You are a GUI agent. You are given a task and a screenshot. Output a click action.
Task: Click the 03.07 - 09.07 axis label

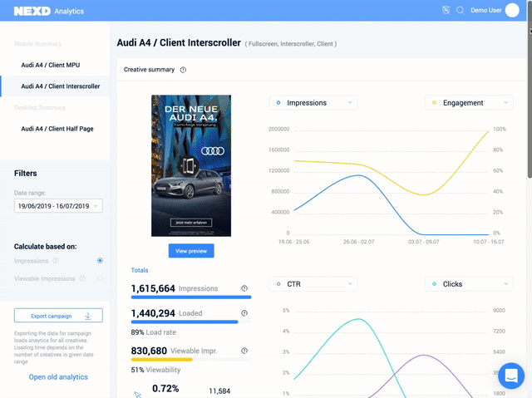click(423, 242)
